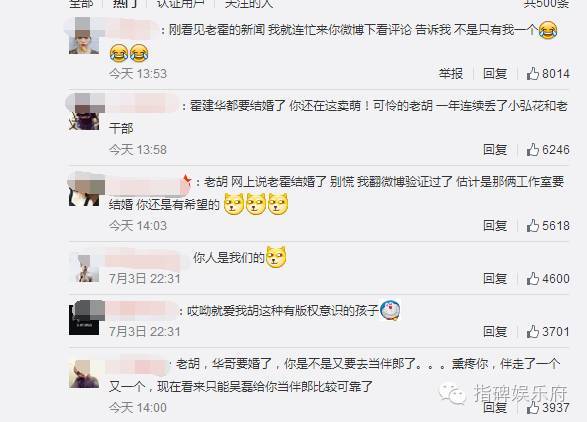587x422 pixels.
Task: Reply to the 今天 13:53 comment
Action: click(x=495, y=73)
